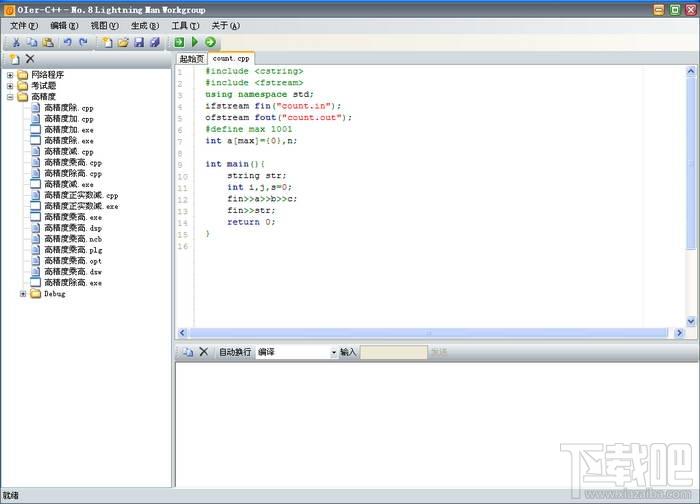Select file 高精度减.exe in tree

click(x=69, y=184)
